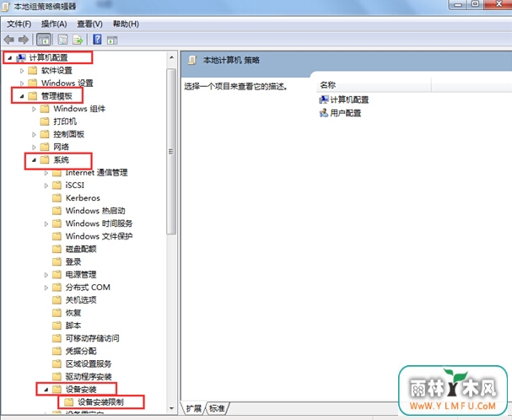This screenshot has height=420, width=512.
Task: Click the 登录 folder icon
Action: pyautogui.click(x=57, y=261)
